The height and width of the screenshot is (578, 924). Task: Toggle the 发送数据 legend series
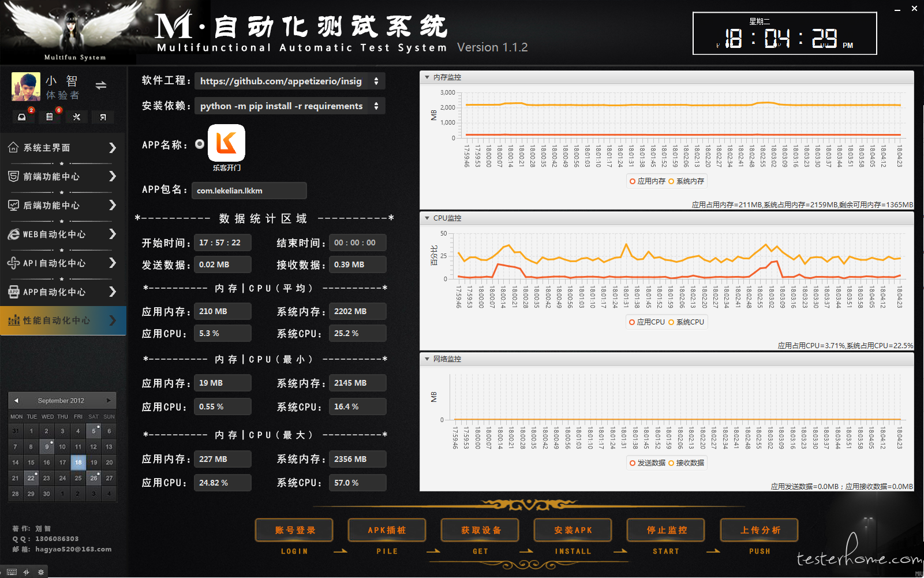click(x=648, y=463)
